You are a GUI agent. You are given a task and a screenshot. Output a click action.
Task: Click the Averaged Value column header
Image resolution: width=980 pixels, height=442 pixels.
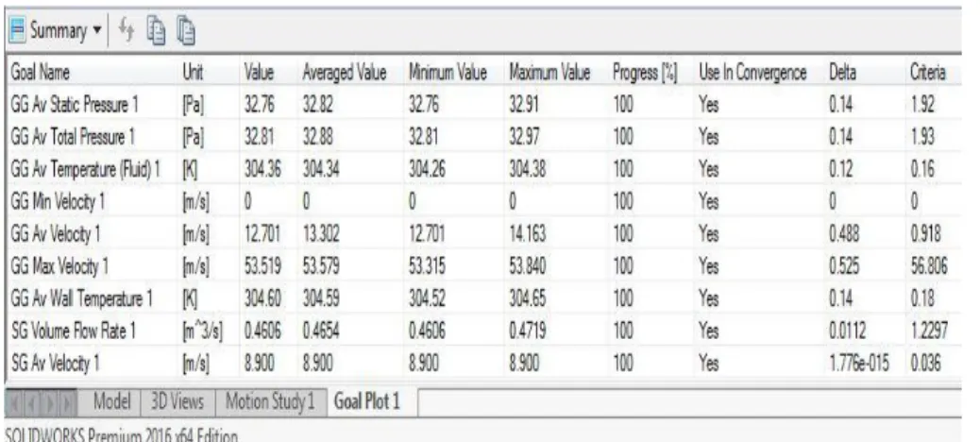coord(344,75)
